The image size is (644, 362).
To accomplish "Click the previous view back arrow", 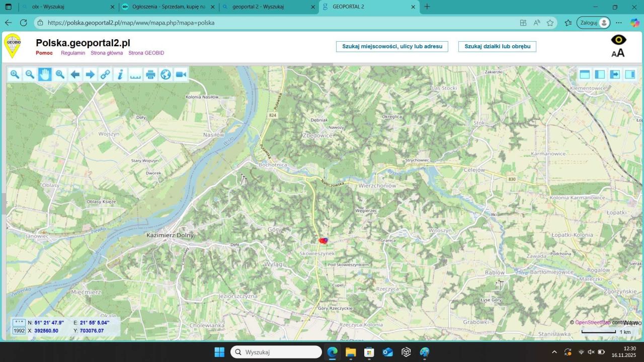I will [75, 74].
